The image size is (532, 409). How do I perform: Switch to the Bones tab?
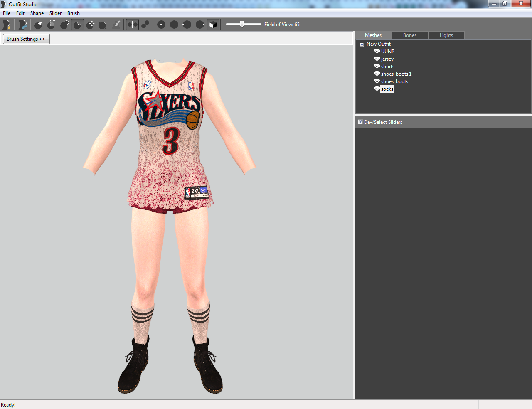point(410,35)
